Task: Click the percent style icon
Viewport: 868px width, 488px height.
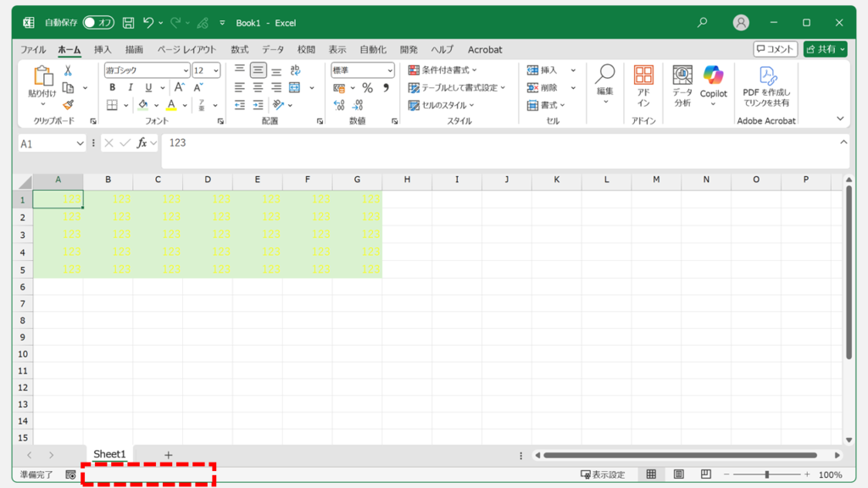Action: click(x=367, y=88)
